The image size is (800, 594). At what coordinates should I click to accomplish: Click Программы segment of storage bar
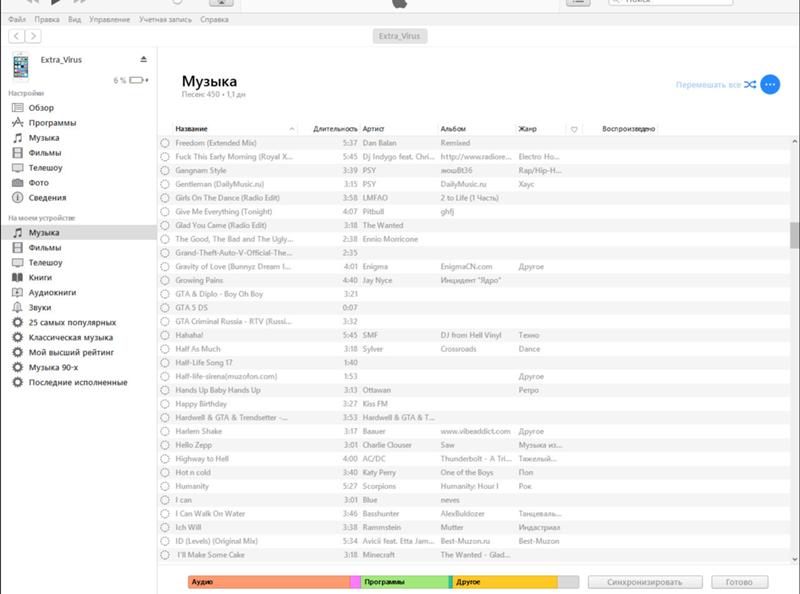click(x=405, y=582)
